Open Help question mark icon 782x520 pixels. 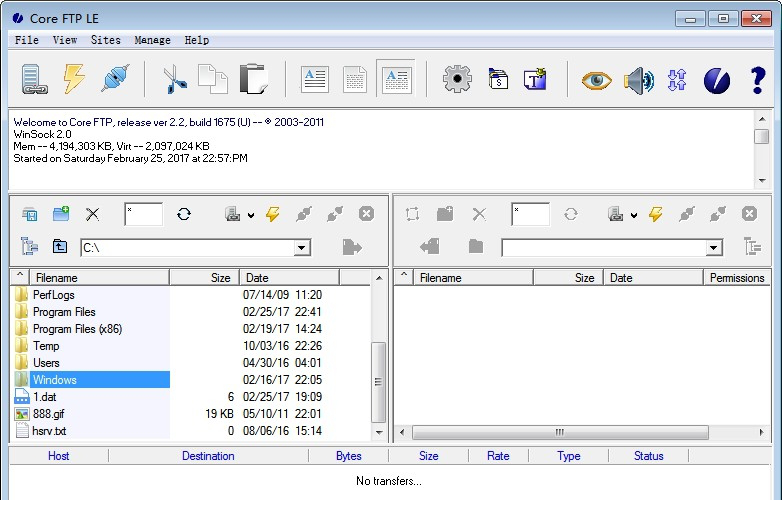pyautogui.click(x=758, y=80)
